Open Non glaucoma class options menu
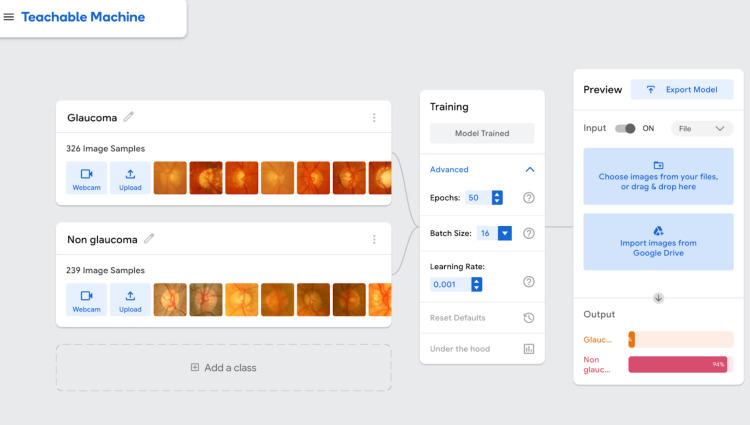 click(x=374, y=240)
